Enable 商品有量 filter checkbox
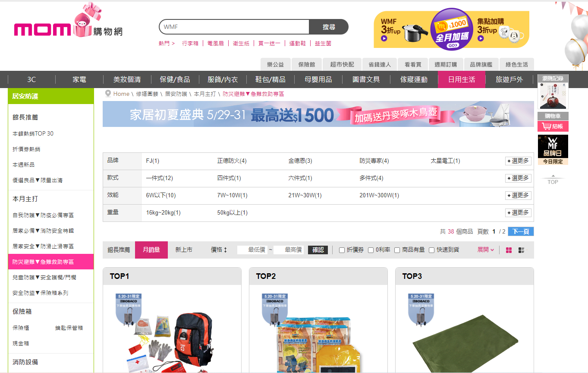This screenshot has height=373, width=588. 397,250
